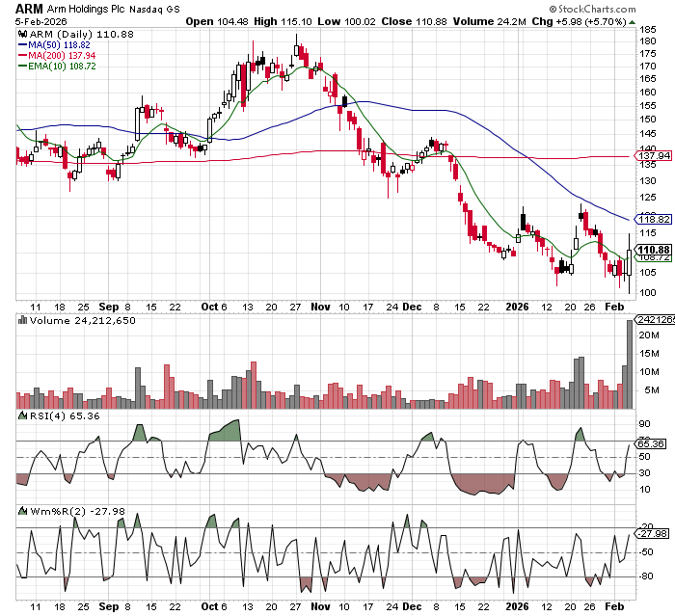Click the Wm%R(2) -27.98 label

[x=77, y=511]
